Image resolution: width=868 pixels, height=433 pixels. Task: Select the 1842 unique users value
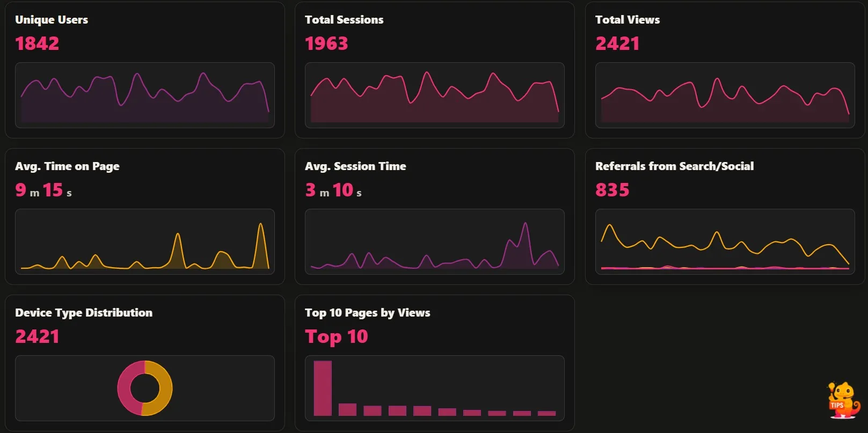(x=37, y=43)
